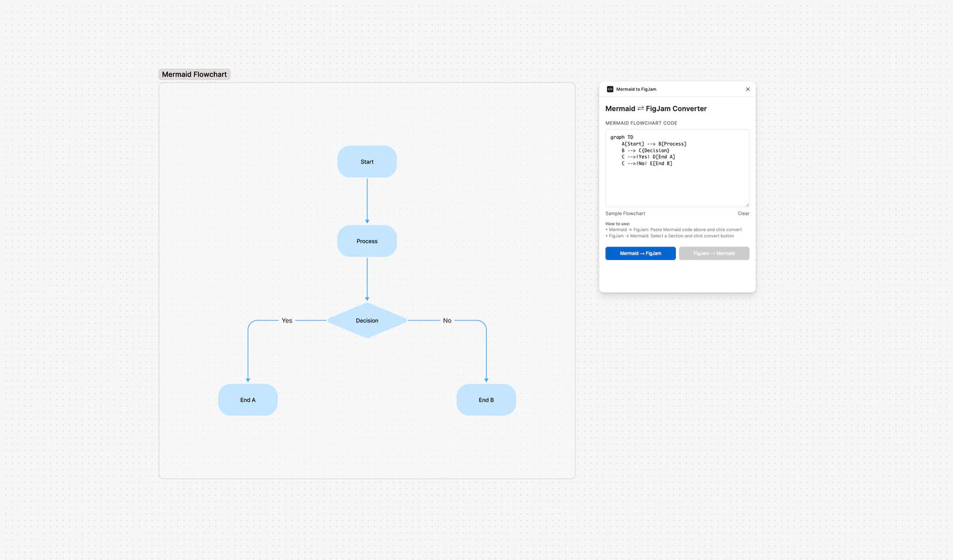Select the End A node
The width and height of the screenshot is (953, 560).
click(x=248, y=400)
